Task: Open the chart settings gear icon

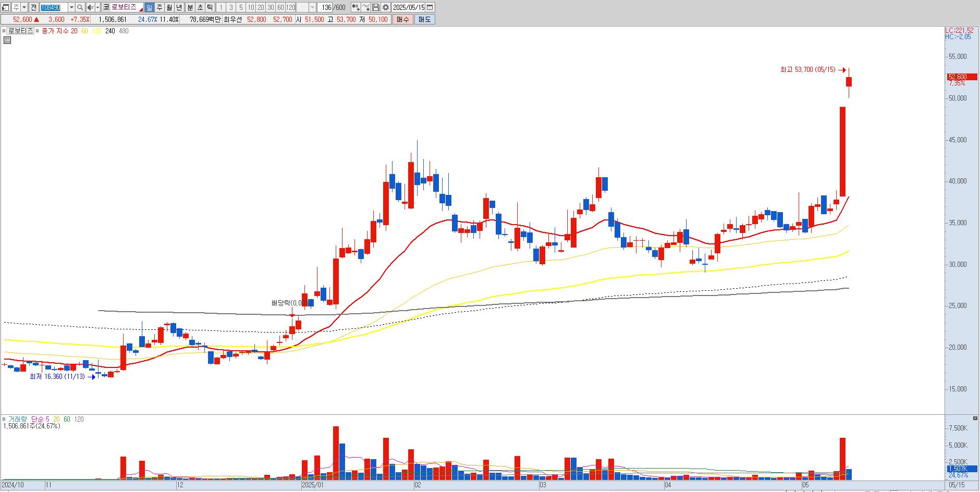Action: (x=385, y=7)
